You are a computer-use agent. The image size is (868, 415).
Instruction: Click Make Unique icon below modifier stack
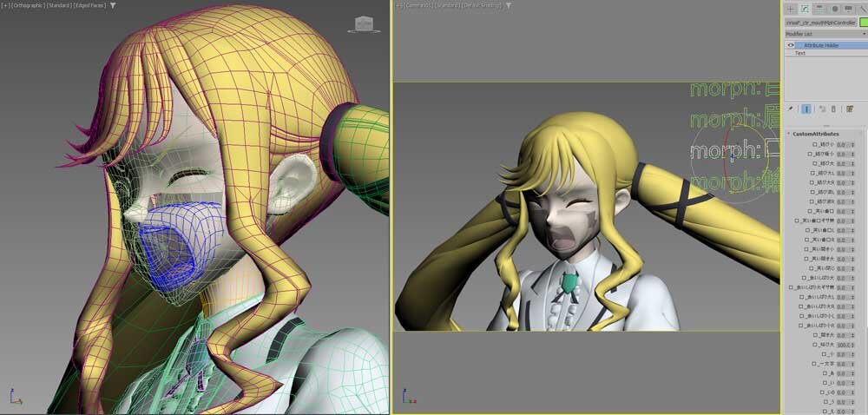pos(822,109)
